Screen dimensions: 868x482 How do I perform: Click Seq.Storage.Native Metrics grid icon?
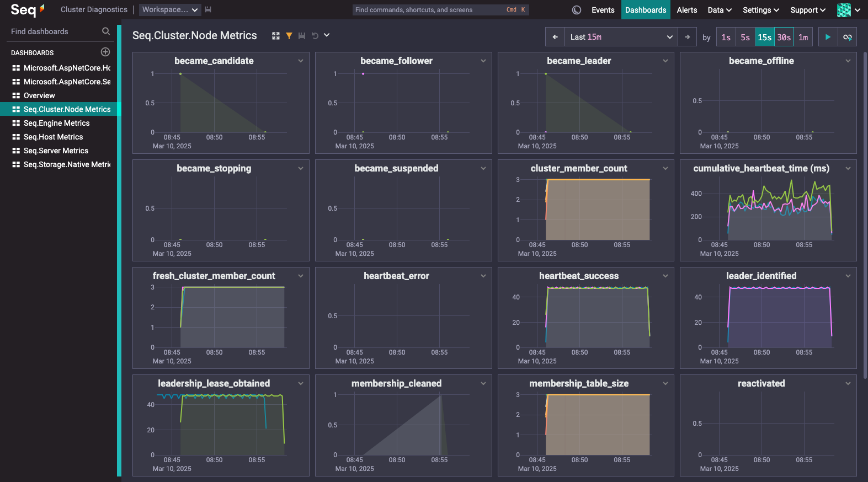pos(16,164)
